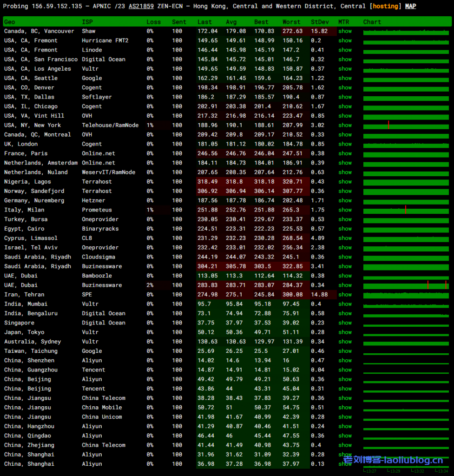454x476 pixels.
Task: Show MTR for Iran, Tehran SPE
Action: coord(345,294)
